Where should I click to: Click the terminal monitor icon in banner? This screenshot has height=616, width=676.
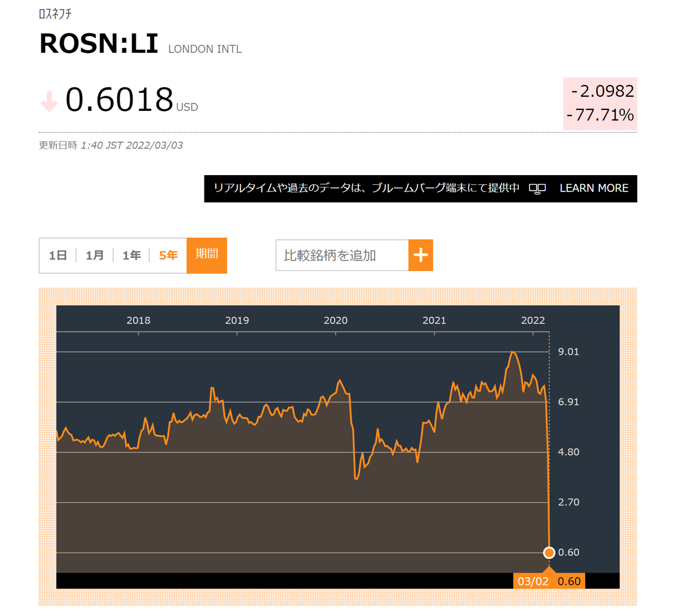pos(537,189)
